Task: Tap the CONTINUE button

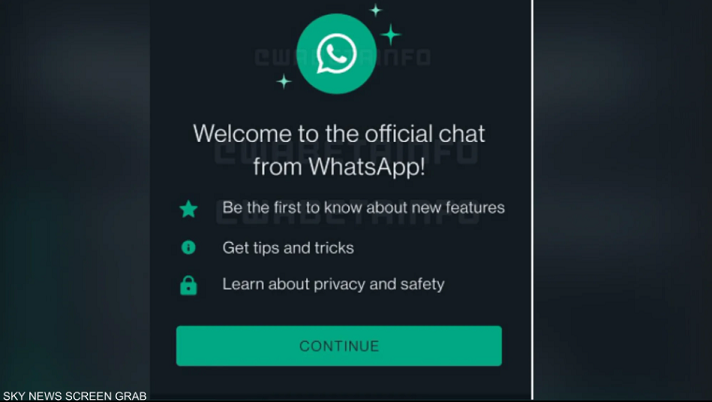Action: (x=339, y=346)
